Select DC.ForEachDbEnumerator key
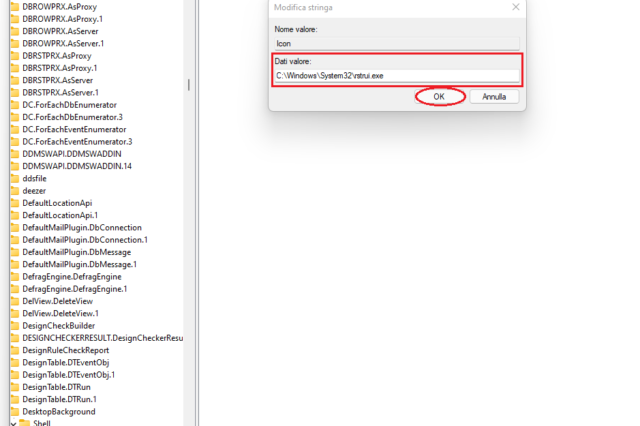This screenshot has width=640, height=426. 69,104
